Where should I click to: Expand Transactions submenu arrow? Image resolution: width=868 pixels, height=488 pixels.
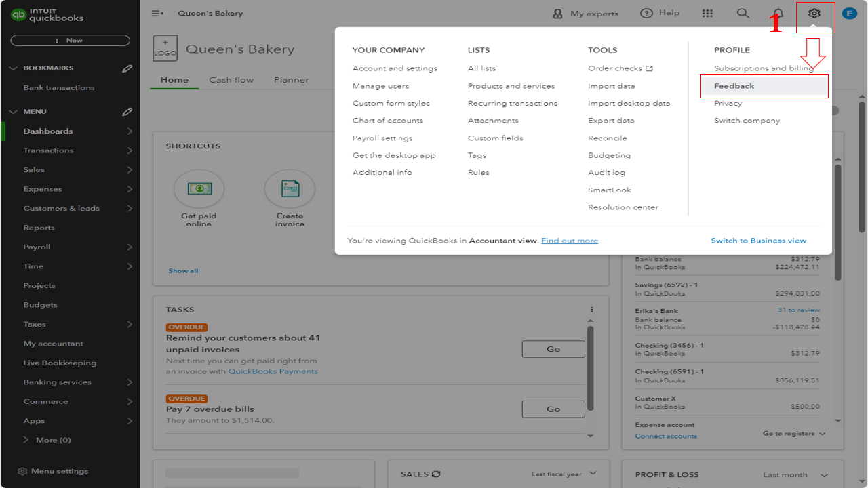click(130, 150)
